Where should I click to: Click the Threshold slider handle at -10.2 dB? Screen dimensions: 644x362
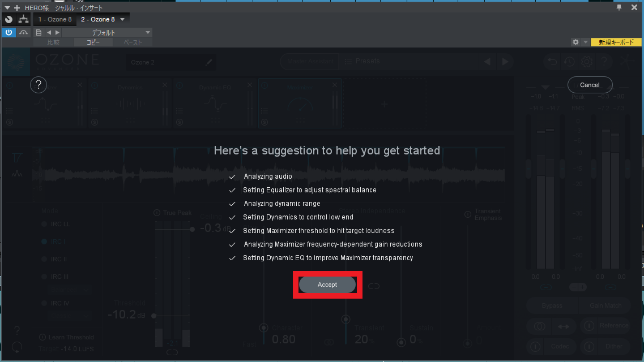[x=153, y=316]
